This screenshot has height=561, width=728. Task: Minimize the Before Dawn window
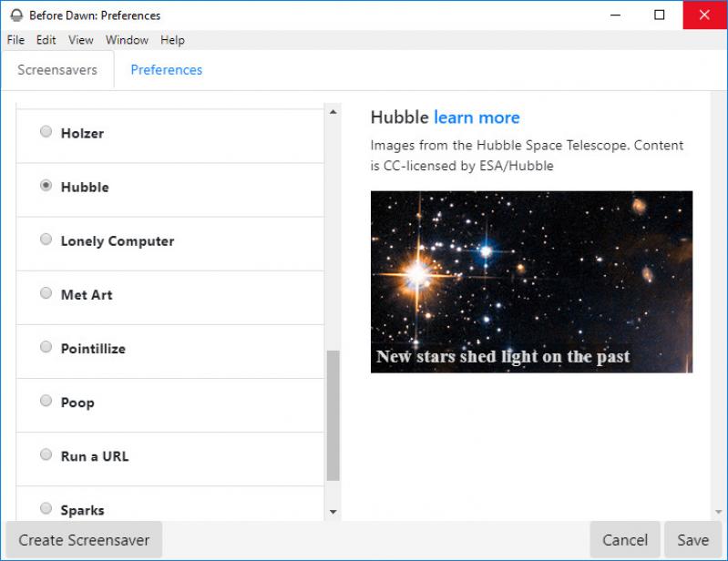click(x=615, y=15)
